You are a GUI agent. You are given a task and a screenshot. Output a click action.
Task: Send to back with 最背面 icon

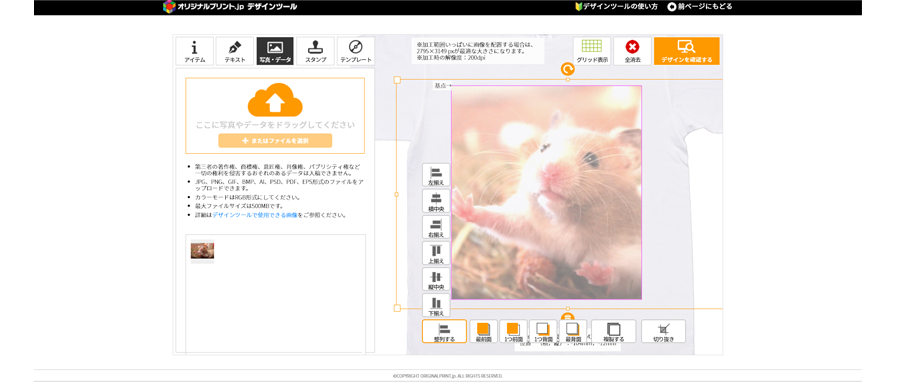point(573,331)
